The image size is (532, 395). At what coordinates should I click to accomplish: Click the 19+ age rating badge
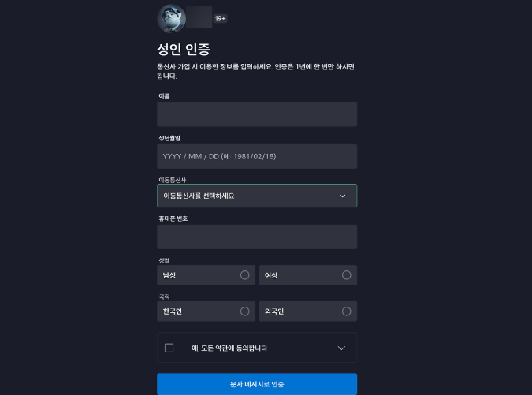221,18
